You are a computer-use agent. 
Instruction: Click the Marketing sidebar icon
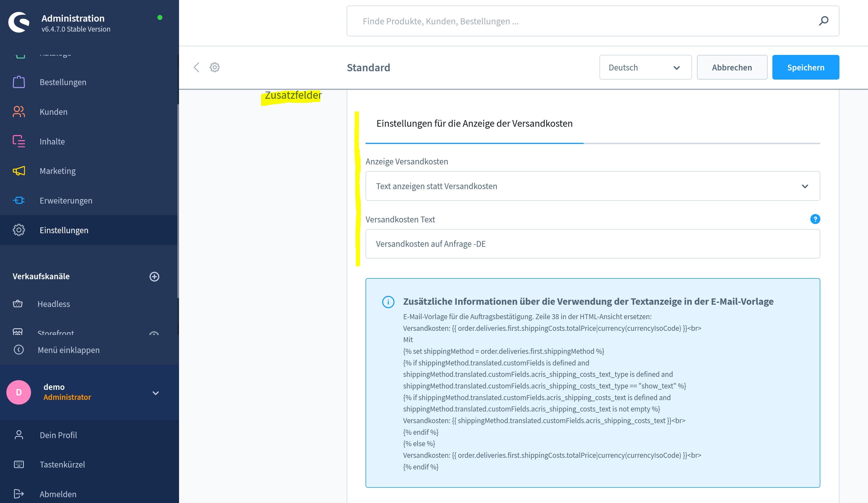(19, 171)
